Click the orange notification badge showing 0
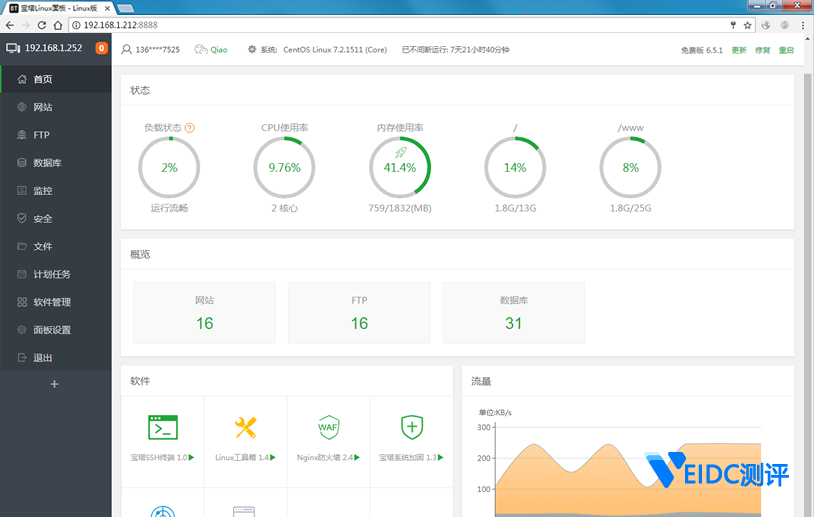 (x=101, y=48)
